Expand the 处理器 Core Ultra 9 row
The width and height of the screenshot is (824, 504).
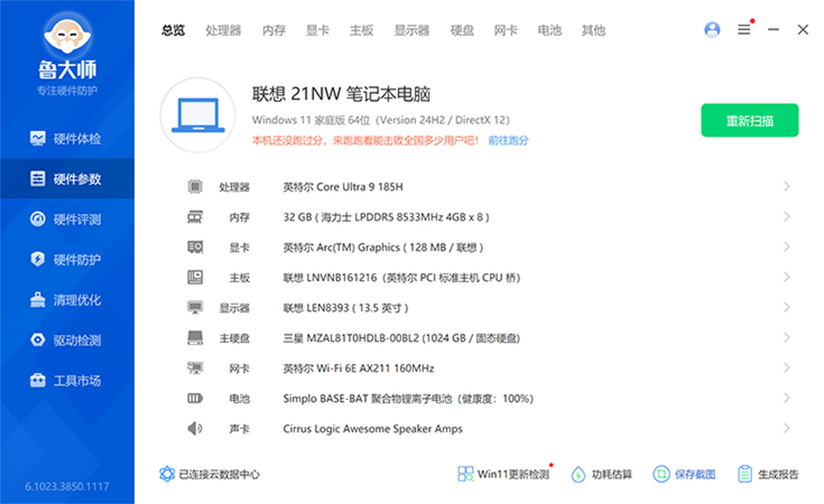tap(787, 187)
